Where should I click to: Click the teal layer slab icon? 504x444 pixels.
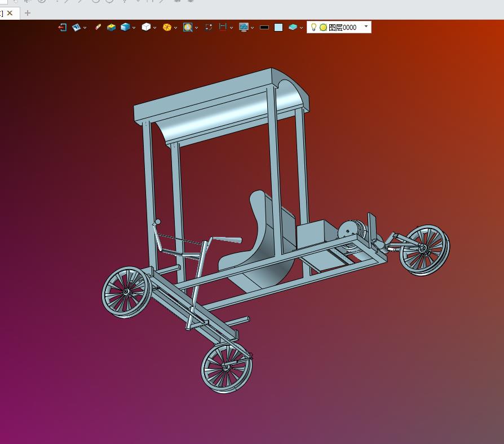click(x=293, y=27)
